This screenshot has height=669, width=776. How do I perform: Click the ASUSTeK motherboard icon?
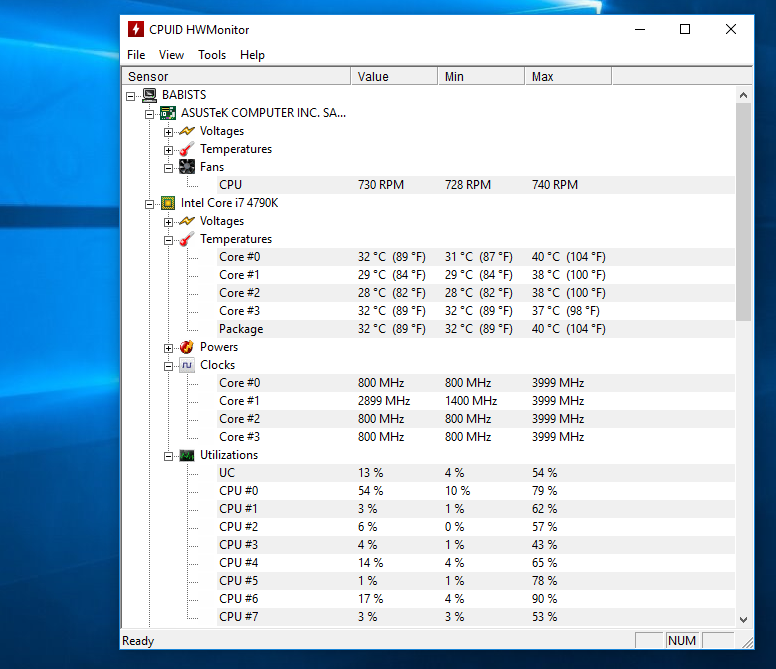tap(168, 113)
